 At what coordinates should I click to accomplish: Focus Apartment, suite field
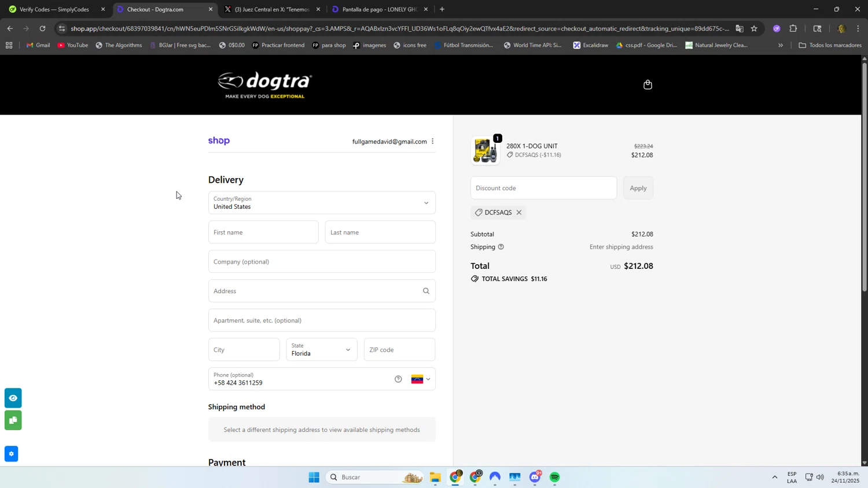[x=322, y=320]
